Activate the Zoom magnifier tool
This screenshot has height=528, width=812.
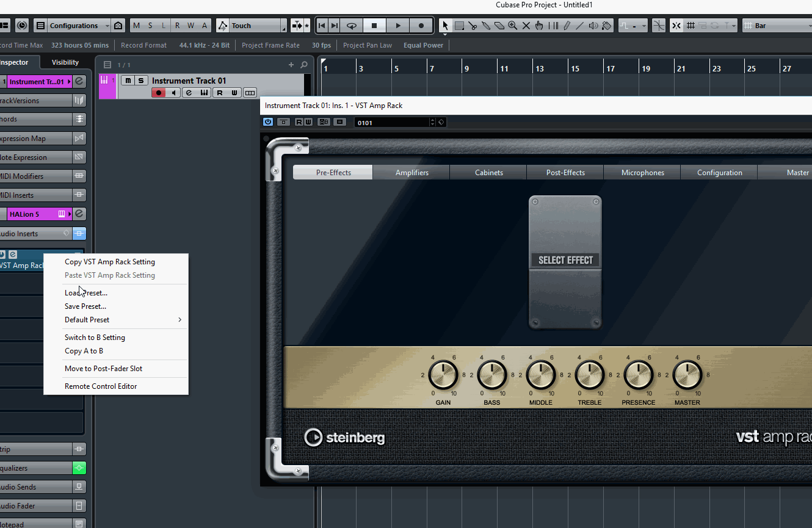pyautogui.click(x=513, y=26)
